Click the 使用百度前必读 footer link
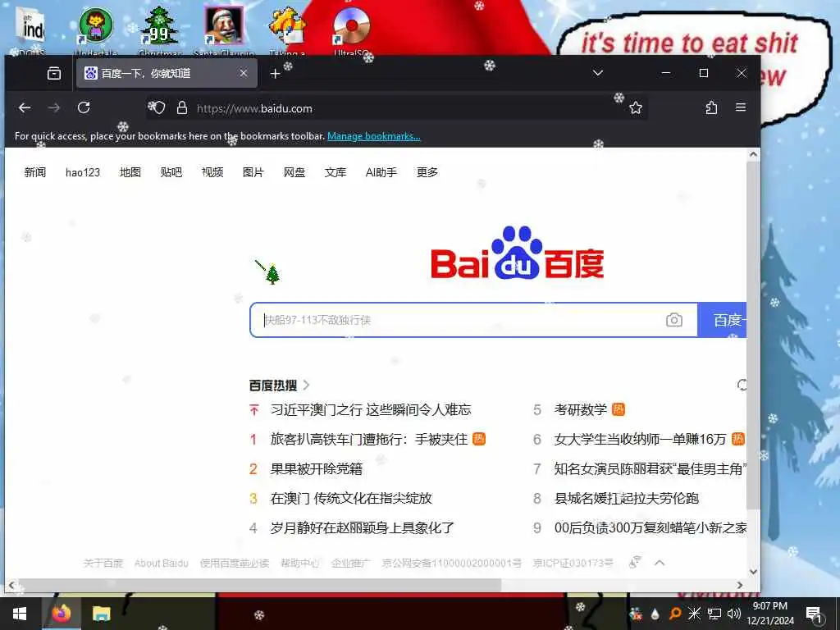 [x=234, y=563]
